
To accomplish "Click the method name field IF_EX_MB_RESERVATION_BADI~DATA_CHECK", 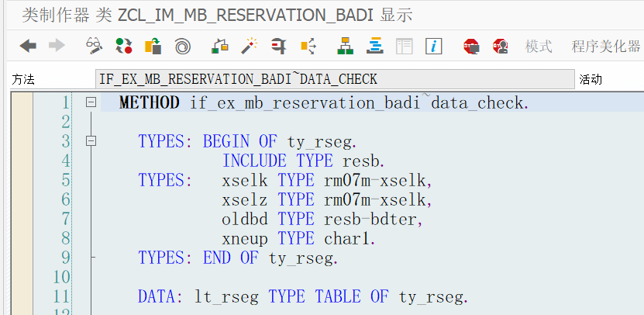I will point(335,79).
